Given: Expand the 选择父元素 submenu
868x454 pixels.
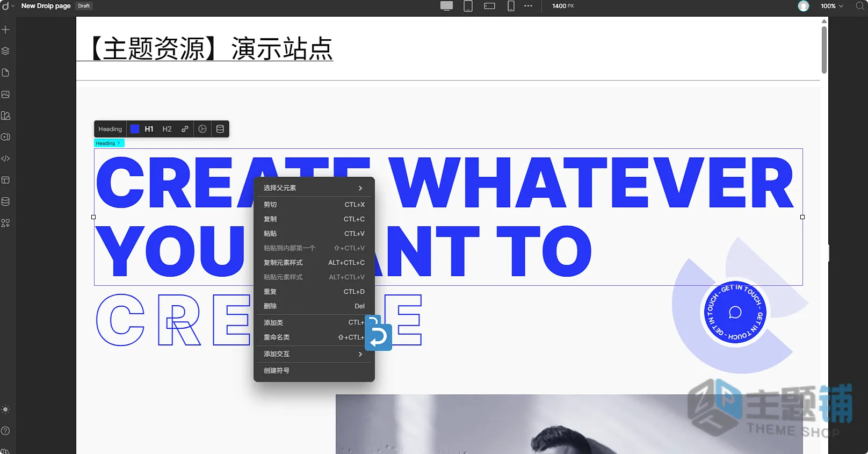Looking at the screenshot, I should (x=314, y=188).
